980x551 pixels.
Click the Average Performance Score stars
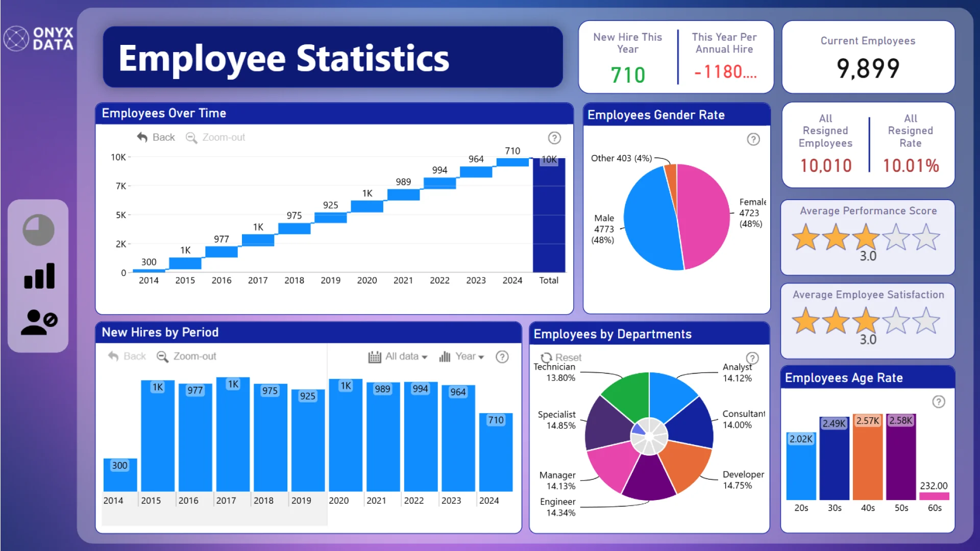[x=866, y=237]
